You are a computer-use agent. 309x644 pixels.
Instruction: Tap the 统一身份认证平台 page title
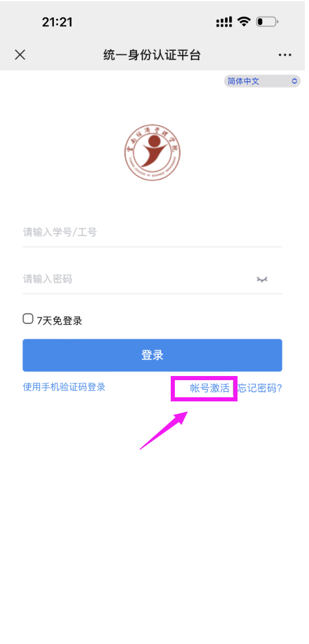(152, 55)
